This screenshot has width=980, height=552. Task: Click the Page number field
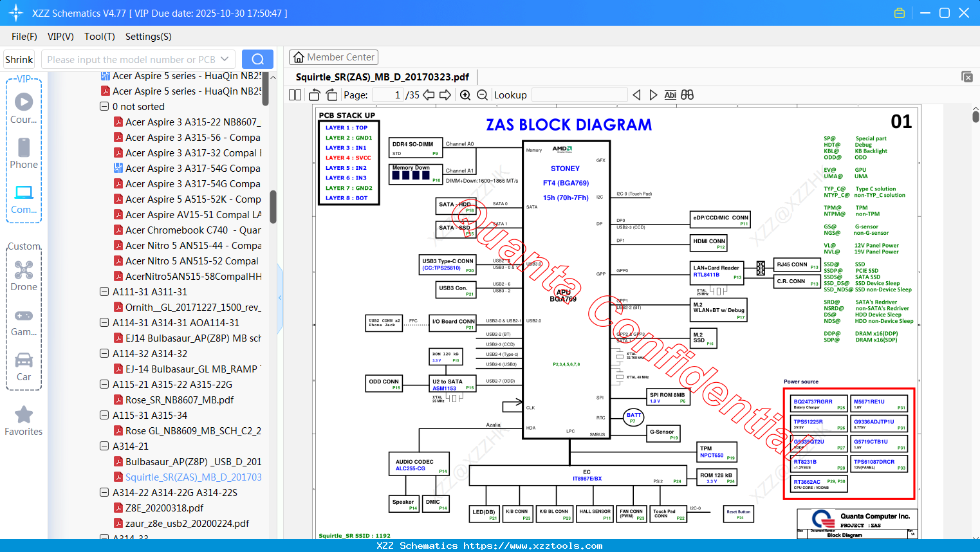click(x=388, y=95)
